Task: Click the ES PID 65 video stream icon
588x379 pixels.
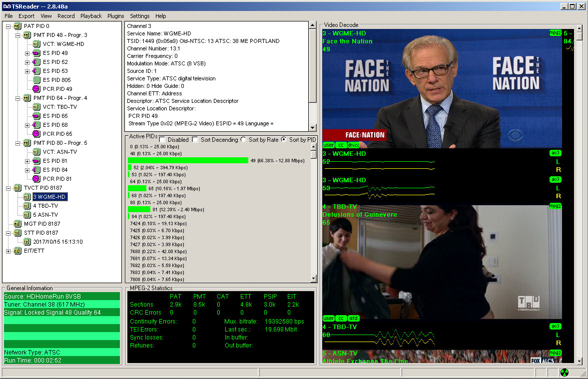Action: [36, 116]
